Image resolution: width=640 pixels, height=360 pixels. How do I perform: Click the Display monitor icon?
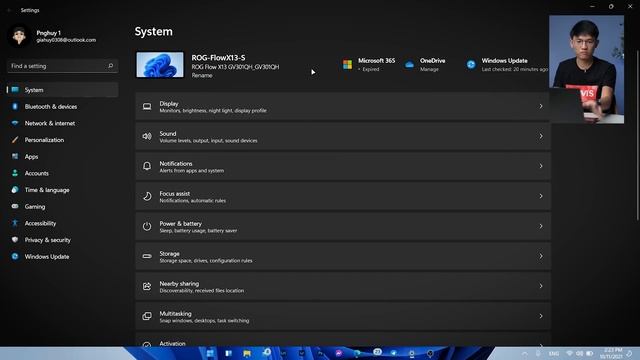point(147,107)
